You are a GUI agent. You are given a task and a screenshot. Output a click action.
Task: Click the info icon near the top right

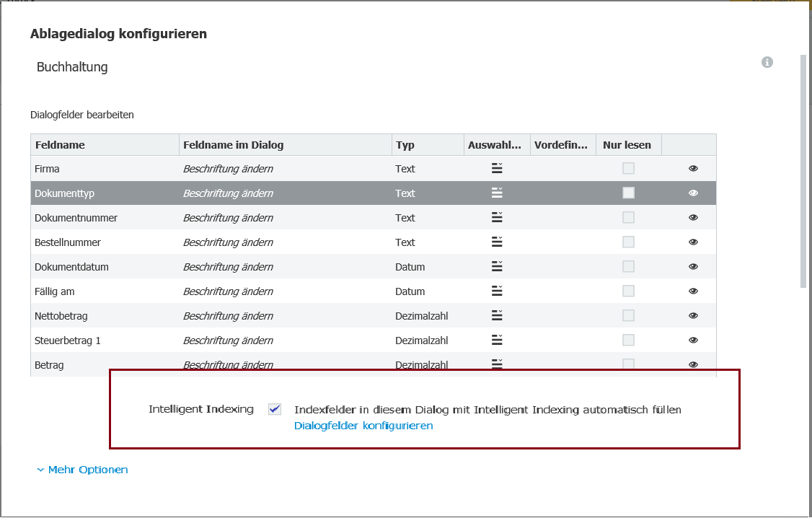[767, 62]
